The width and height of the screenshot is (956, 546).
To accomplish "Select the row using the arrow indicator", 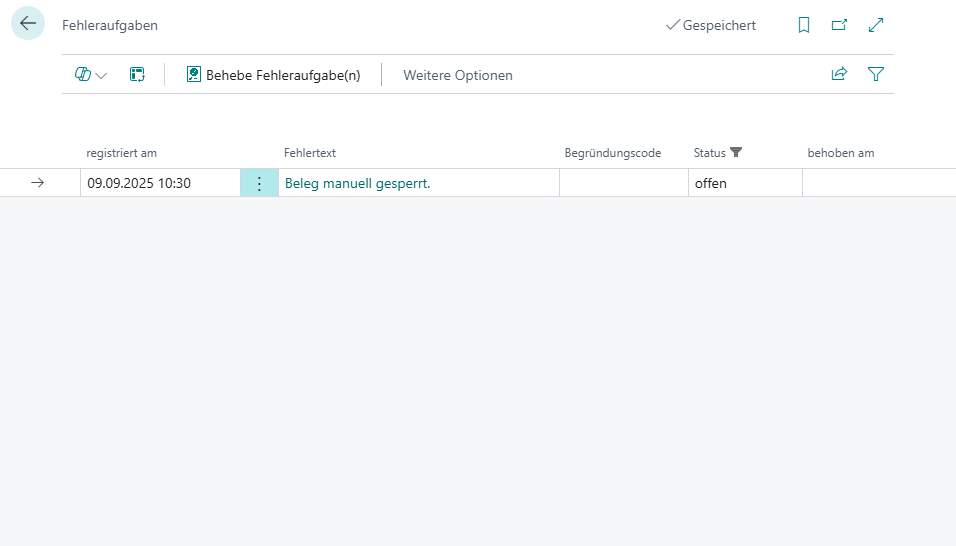I will (38, 183).
